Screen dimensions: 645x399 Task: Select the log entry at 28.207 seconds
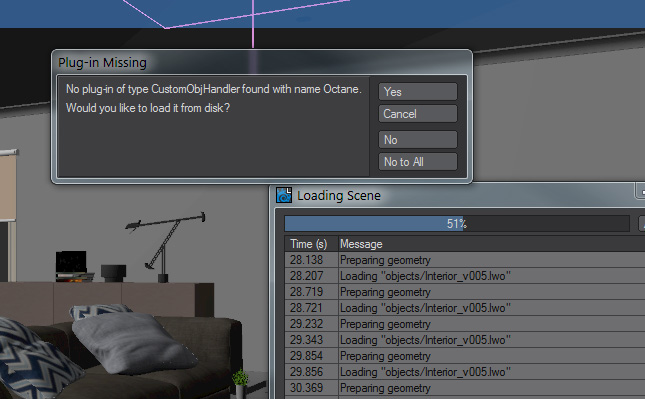click(465, 276)
